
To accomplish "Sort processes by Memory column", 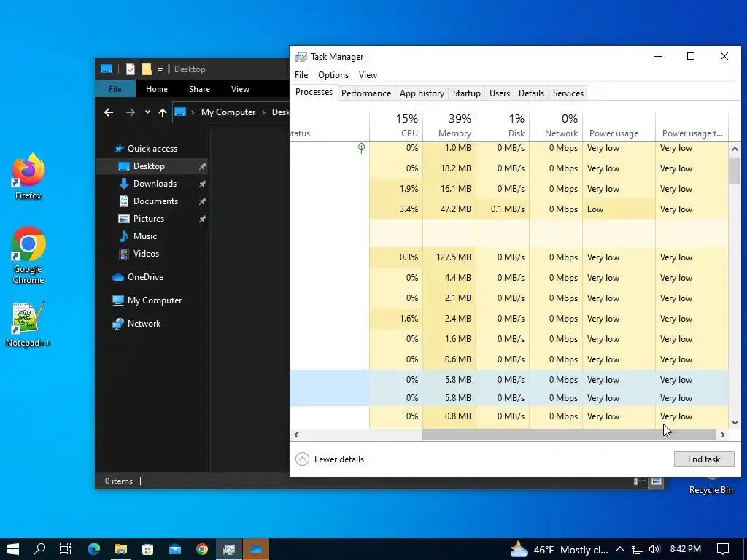I will (449, 125).
